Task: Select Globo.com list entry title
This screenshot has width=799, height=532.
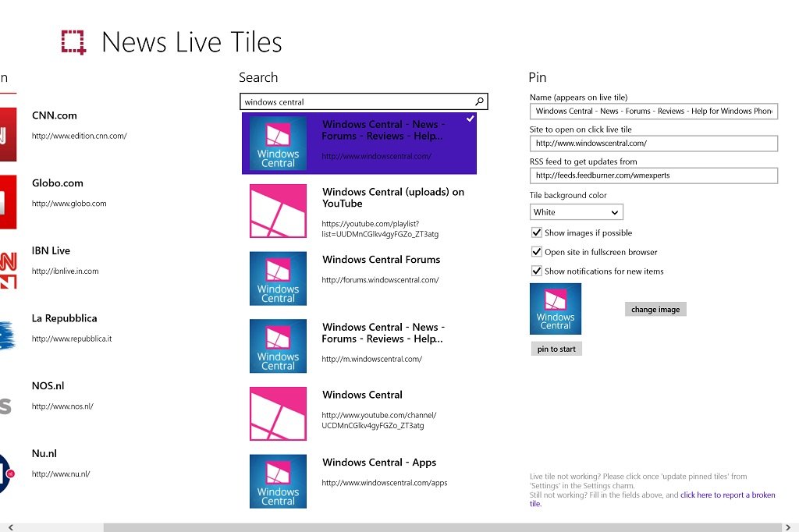Action: (x=58, y=183)
